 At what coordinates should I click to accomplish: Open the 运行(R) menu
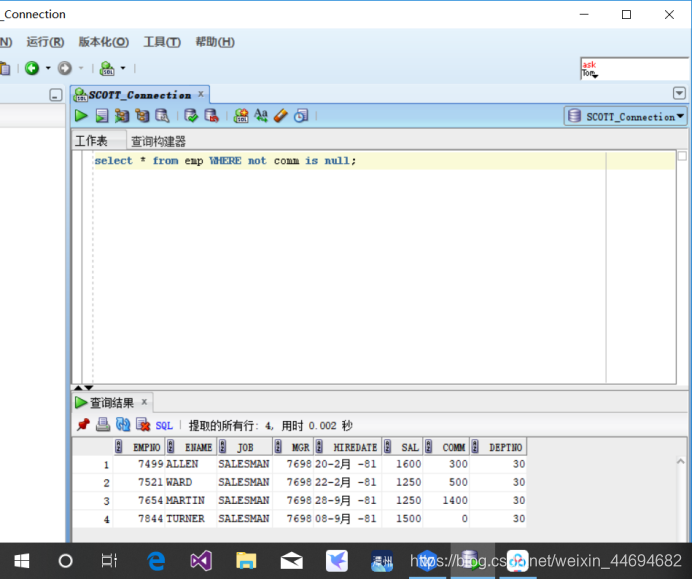pos(45,42)
